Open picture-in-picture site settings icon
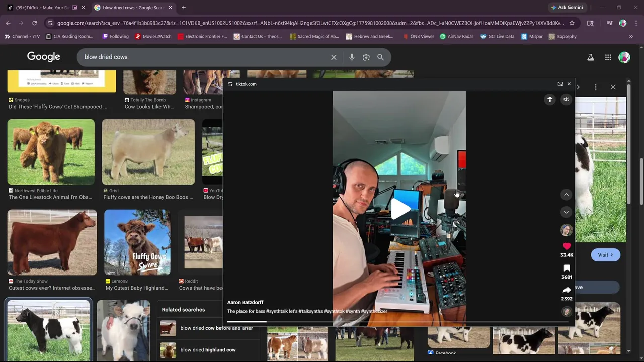 pos(230,84)
